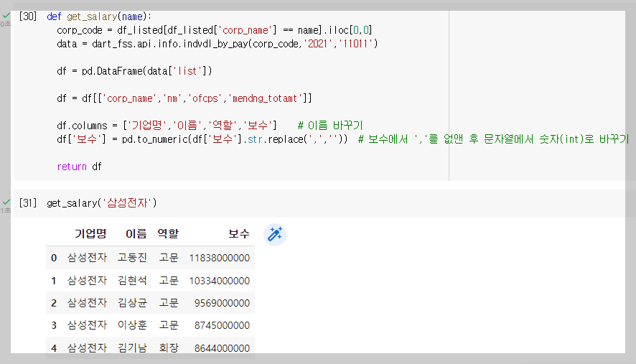Select the '역할' column header
This screenshot has height=364, width=636.
click(x=168, y=234)
